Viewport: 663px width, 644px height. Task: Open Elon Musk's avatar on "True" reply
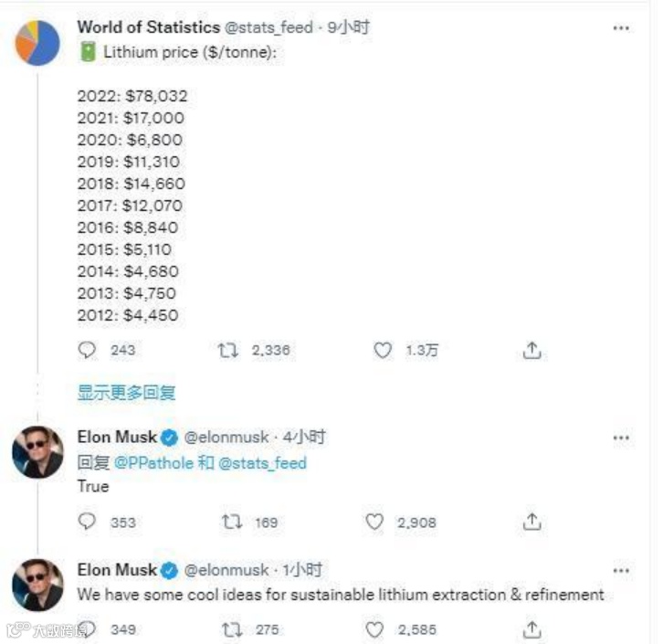37,451
